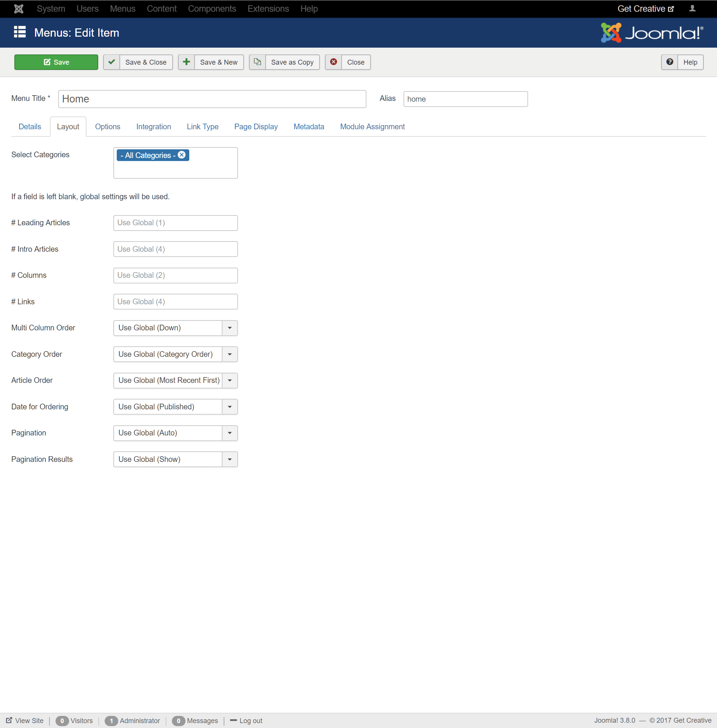Select the Layout tab
This screenshot has width=717, height=728.
click(x=68, y=127)
